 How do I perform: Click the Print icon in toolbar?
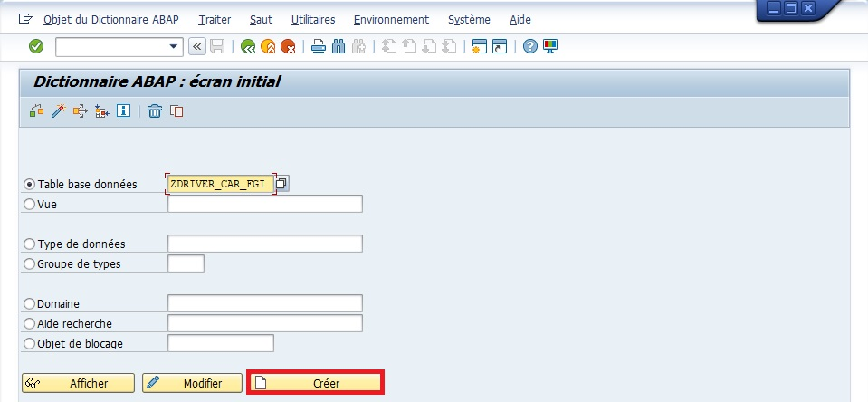(x=319, y=46)
